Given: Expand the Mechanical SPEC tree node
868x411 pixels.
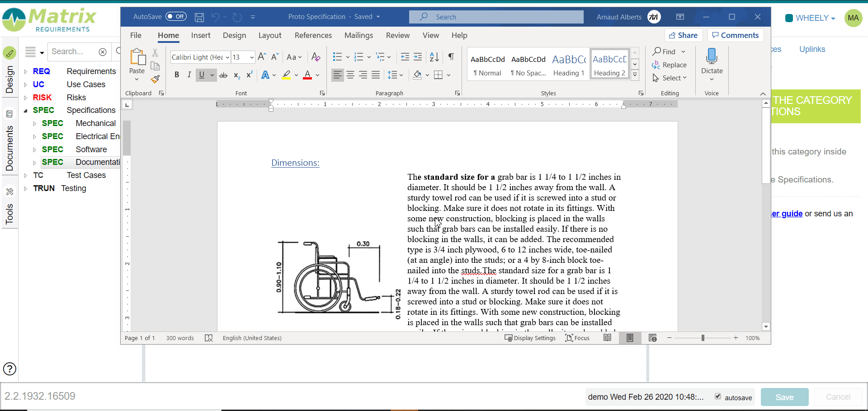Looking at the screenshot, I should coord(34,123).
